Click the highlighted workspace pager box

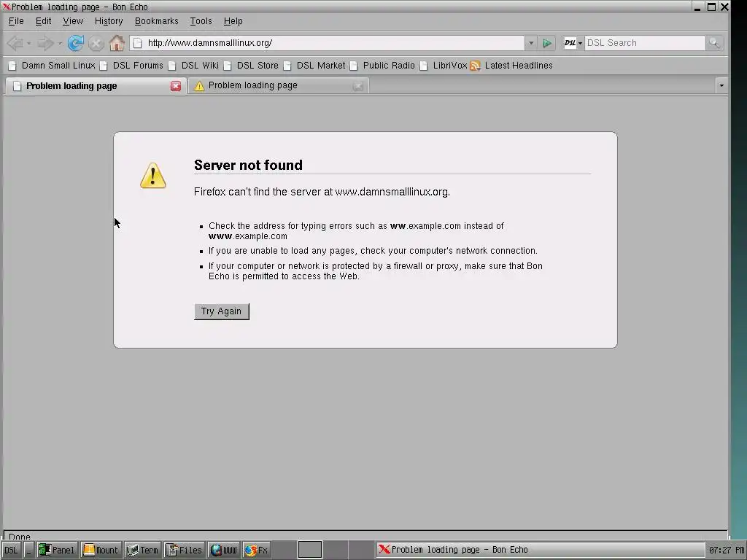point(310,550)
